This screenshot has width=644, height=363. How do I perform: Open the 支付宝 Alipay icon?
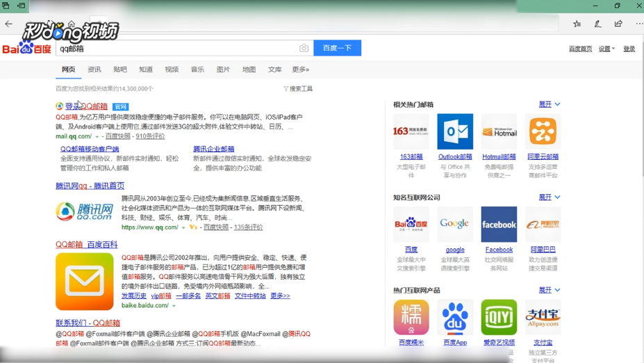[x=543, y=317]
